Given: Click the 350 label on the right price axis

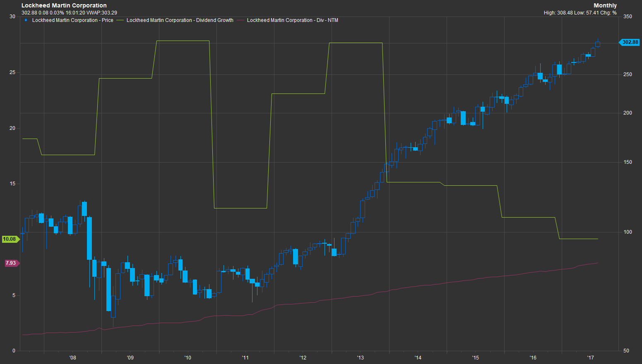Looking at the screenshot, I should 628,17.
